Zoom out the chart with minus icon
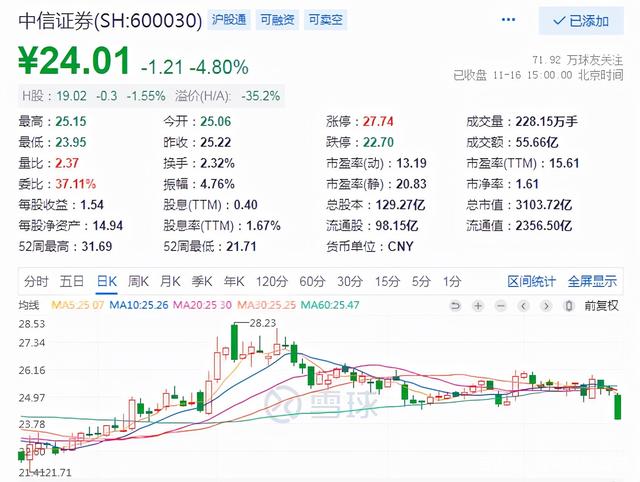The width and height of the screenshot is (640, 482). 501,306
